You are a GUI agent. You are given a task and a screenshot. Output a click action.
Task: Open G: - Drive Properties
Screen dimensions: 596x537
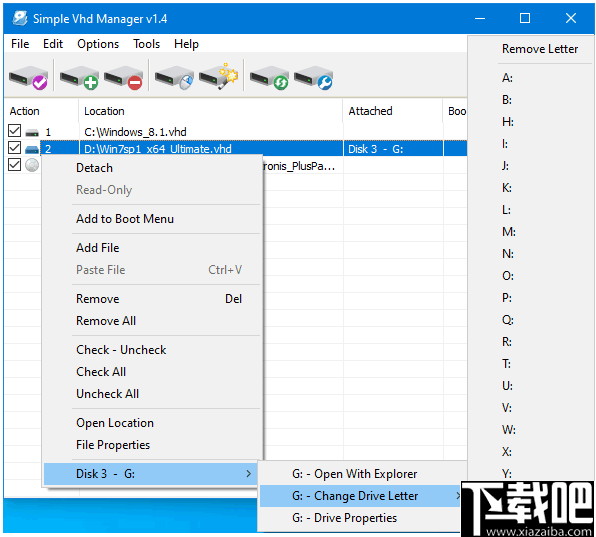click(361, 518)
